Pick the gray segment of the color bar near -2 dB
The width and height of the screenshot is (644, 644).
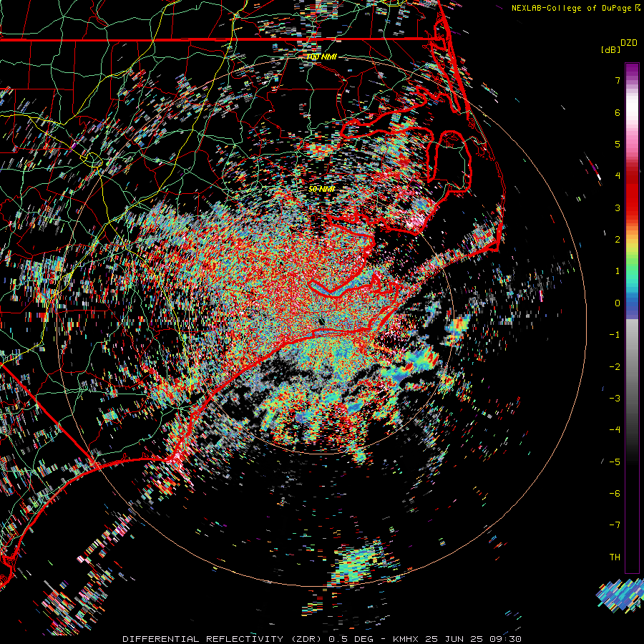pyautogui.click(x=632, y=366)
